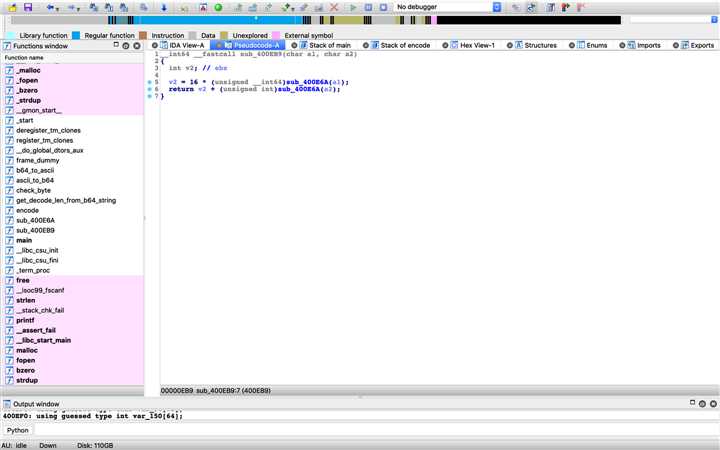Click the black segment of navigation band
The width and height of the screenshot is (720, 450).
pos(529,20)
